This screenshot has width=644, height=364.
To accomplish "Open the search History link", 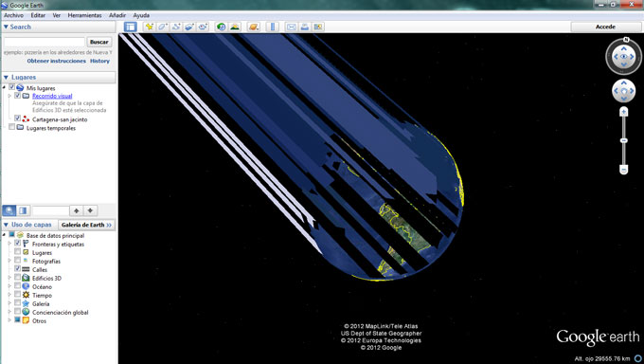I will coord(99,61).
